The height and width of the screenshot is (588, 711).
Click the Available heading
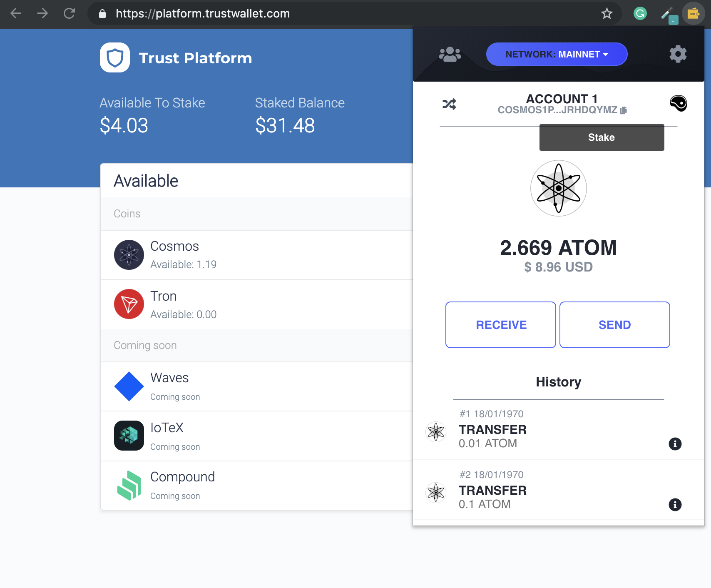[x=146, y=181]
